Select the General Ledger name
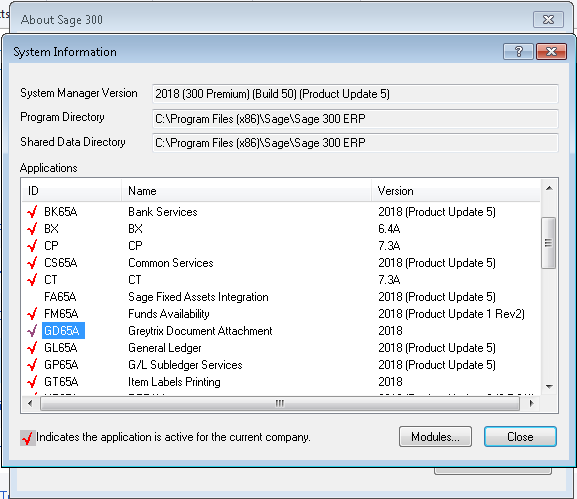This screenshot has height=499, width=577. click(x=165, y=348)
